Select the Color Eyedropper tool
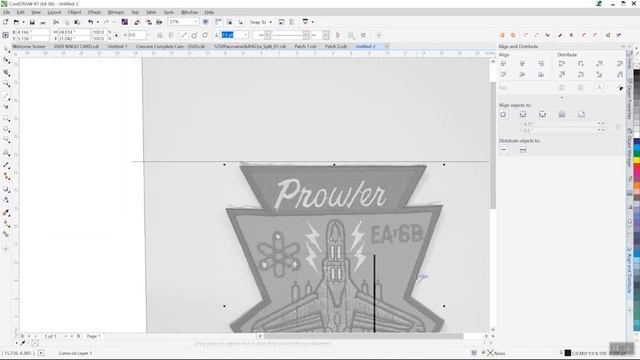This screenshot has height=360, width=640. click(6, 213)
